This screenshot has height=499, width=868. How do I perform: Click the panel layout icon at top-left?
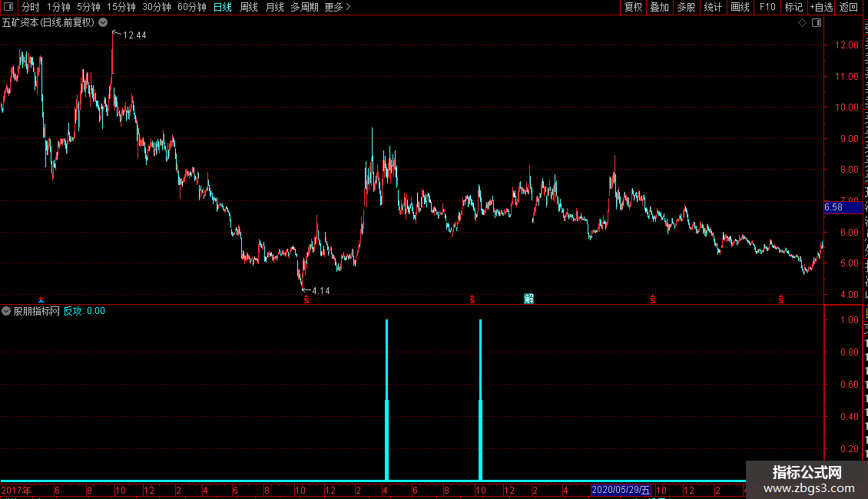tap(8, 7)
